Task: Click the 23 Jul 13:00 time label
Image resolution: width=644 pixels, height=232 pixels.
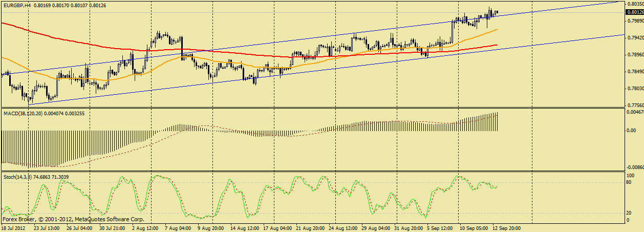Action: [47, 228]
